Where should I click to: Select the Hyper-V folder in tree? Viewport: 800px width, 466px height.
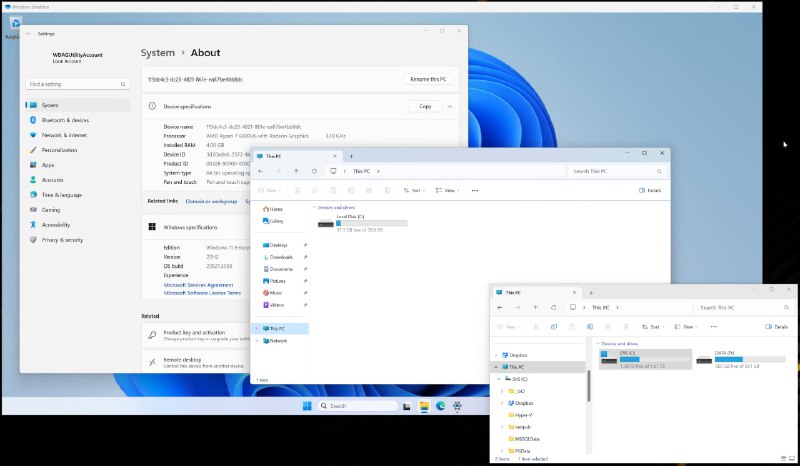519,415
